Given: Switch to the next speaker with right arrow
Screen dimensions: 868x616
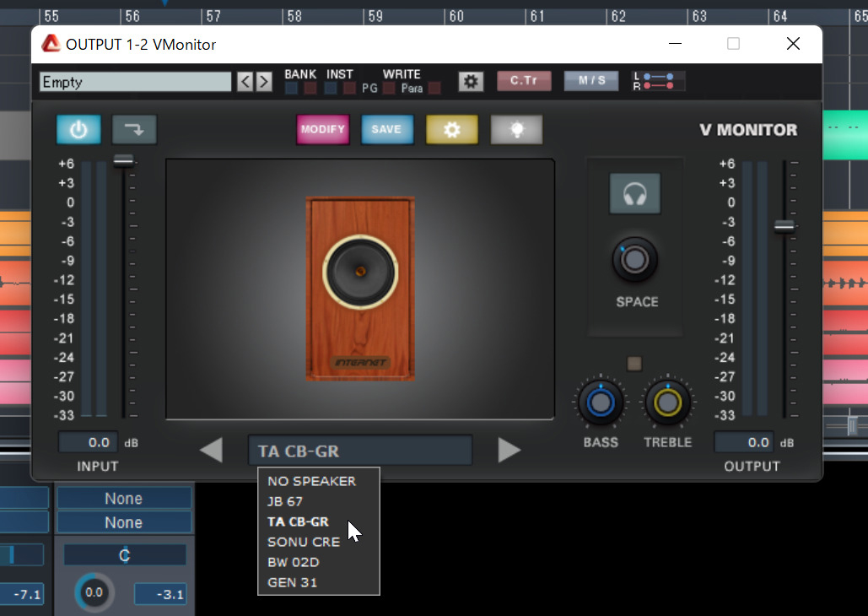Looking at the screenshot, I should pyautogui.click(x=509, y=451).
